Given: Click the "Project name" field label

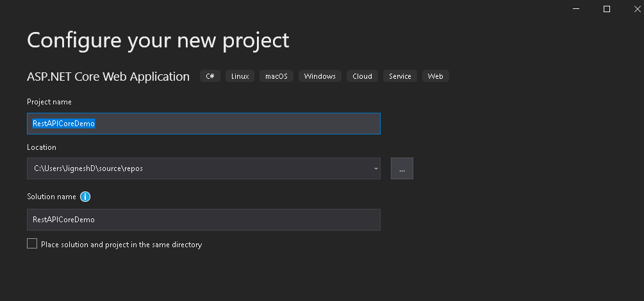Looking at the screenshot, I should click(49, 102).
